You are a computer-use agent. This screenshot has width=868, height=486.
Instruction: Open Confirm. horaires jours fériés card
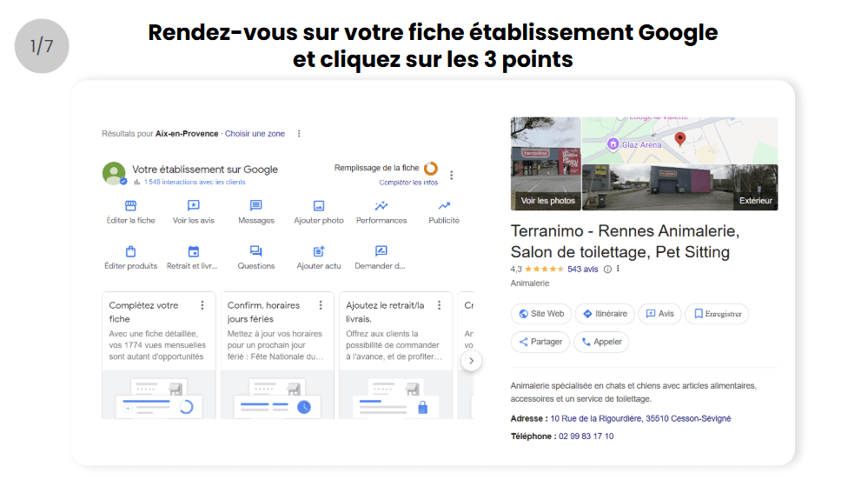click(277, 356)
